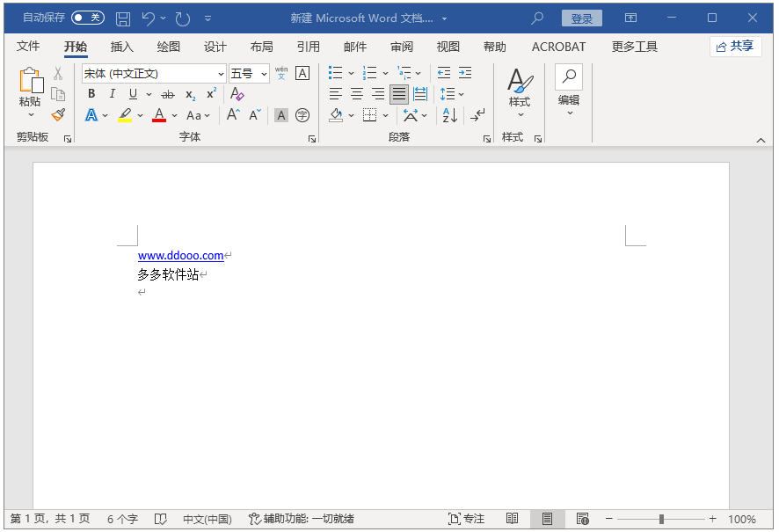Screen dimensions: 779x532
Task: Click the sort A-Z icon
Action: [x=449, y=115]
